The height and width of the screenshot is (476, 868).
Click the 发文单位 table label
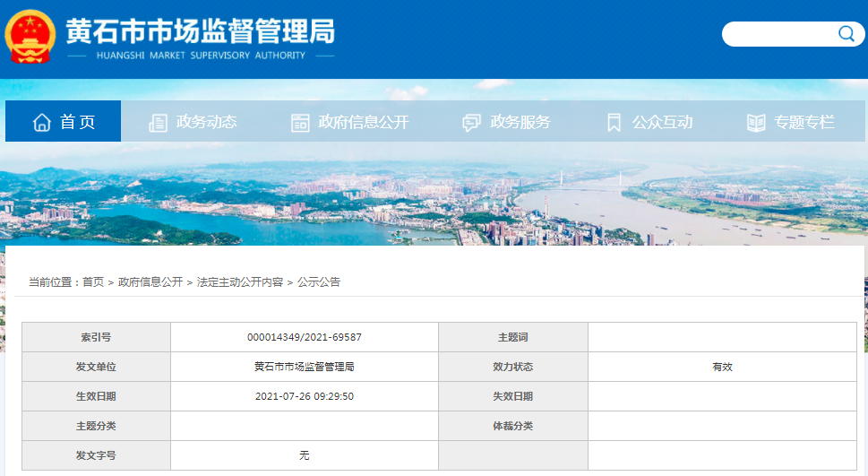[x=96, y=367]
